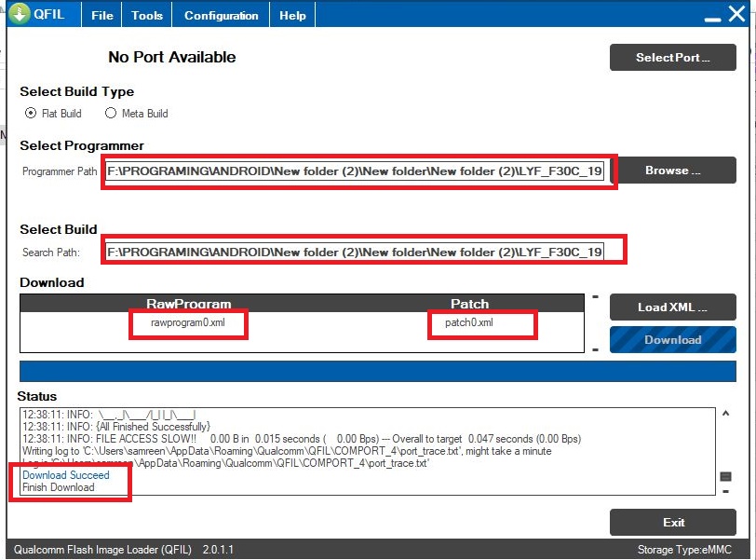Click the minus icon above the download list
Image resolution: width=756 pixels, height=560 pixels.
[x=596, y=297]
